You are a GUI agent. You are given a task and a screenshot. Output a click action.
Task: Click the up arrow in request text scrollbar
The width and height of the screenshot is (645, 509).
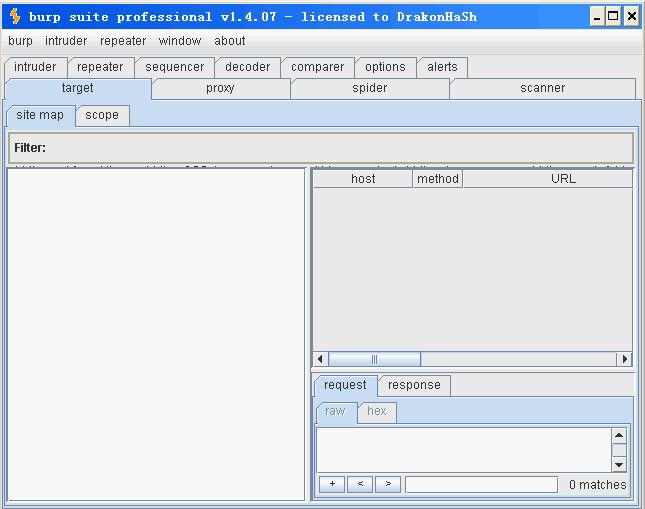(619, 435)
